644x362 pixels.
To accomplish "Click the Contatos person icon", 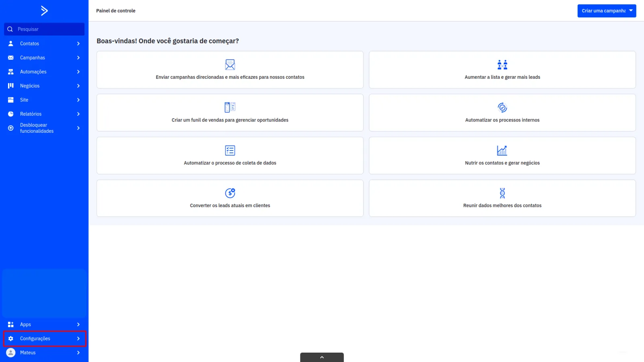I will [x=11, y=43].
